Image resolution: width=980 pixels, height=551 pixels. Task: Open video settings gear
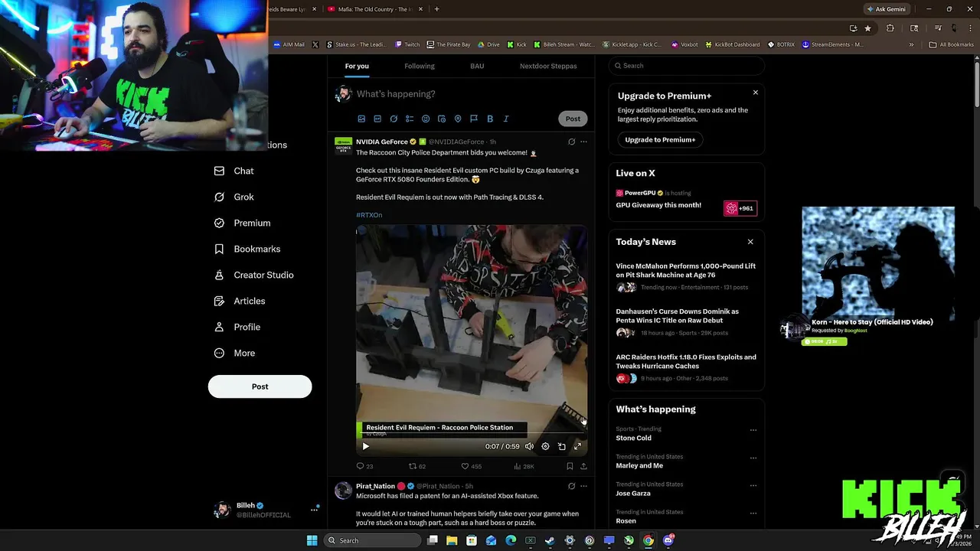545,446
